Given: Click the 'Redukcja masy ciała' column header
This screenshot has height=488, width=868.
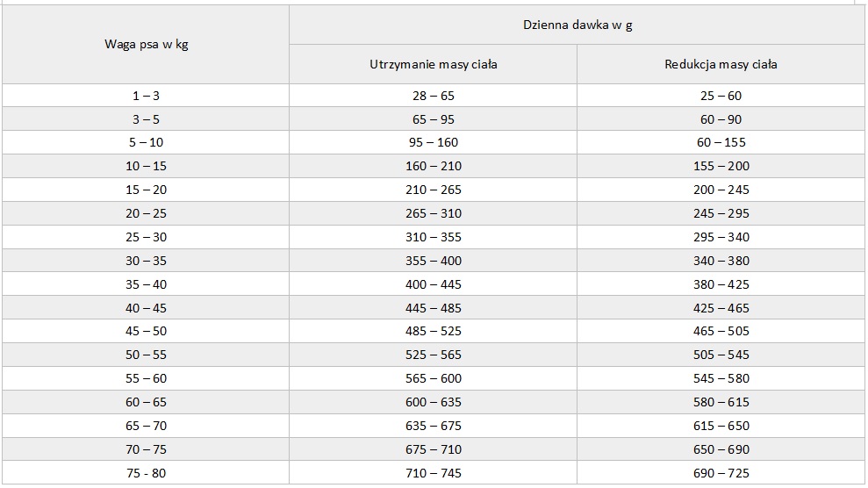Looking at the screenshot, I should pyautogui.click(x=721, y=64).
